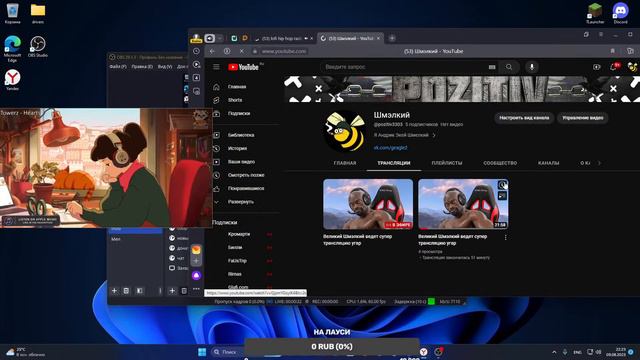Open Alice assistant icon in browser side panel
This screenshot has height=360, width=640.
196,276
